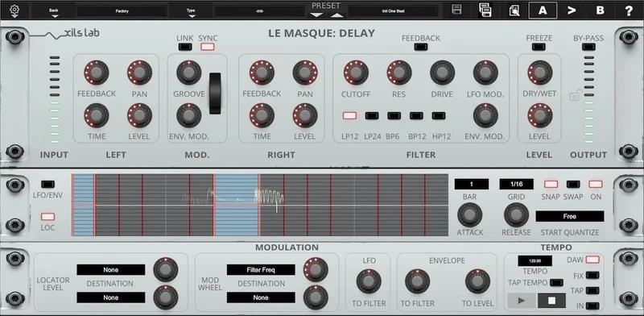Screen dimensions: 644x316
Task: Click the Right PAN knob
Action: coord(305,73)
